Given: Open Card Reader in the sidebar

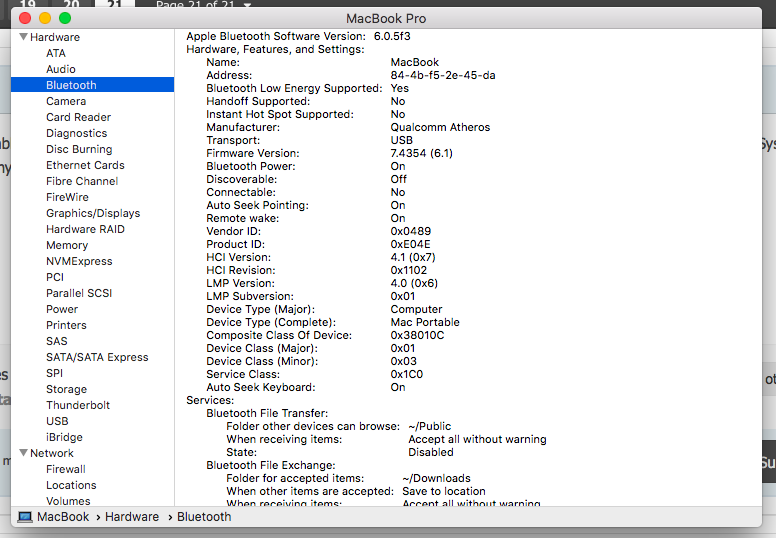Looking at the screenshot, I should point(79,117).
